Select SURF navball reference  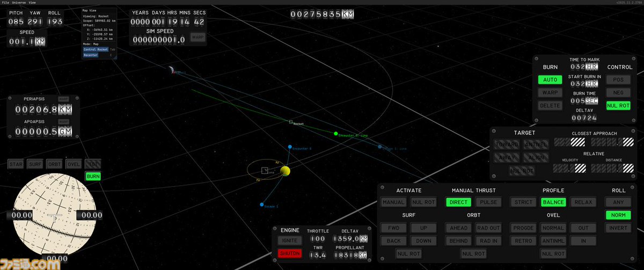pyautogui.click(x=35, y=164)
